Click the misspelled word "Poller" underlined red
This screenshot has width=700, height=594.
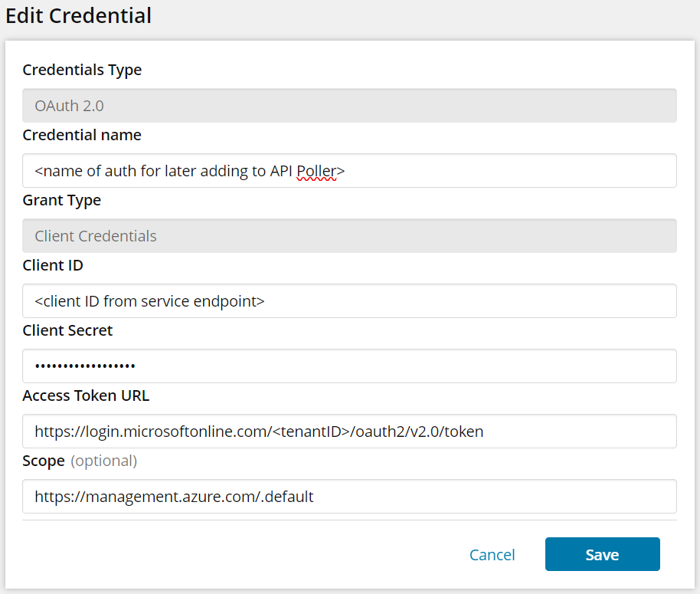point(316,171)
